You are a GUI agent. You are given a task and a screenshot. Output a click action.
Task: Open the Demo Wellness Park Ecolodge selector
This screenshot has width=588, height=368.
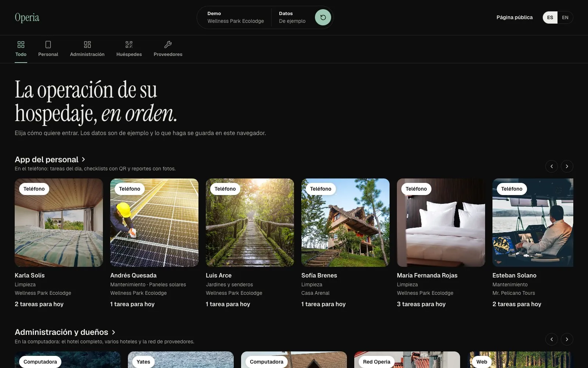[236, 17]
